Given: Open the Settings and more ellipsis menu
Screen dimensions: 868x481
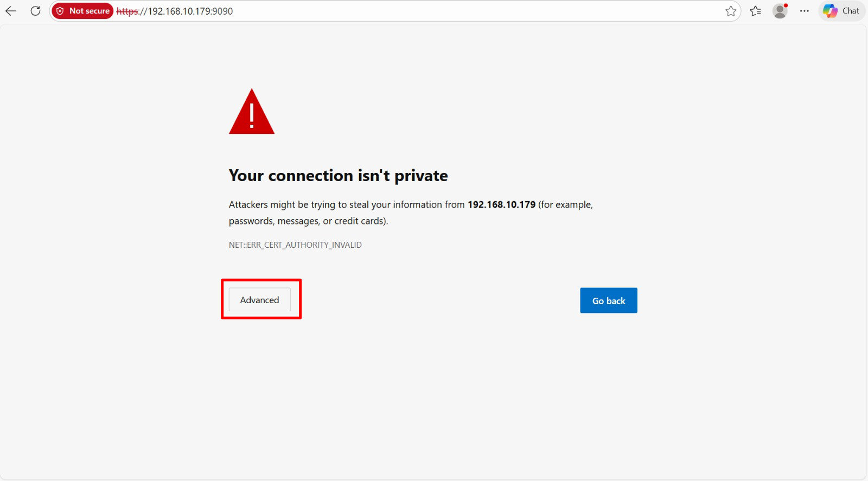Looking at the screenshot, I should (805, 11).
